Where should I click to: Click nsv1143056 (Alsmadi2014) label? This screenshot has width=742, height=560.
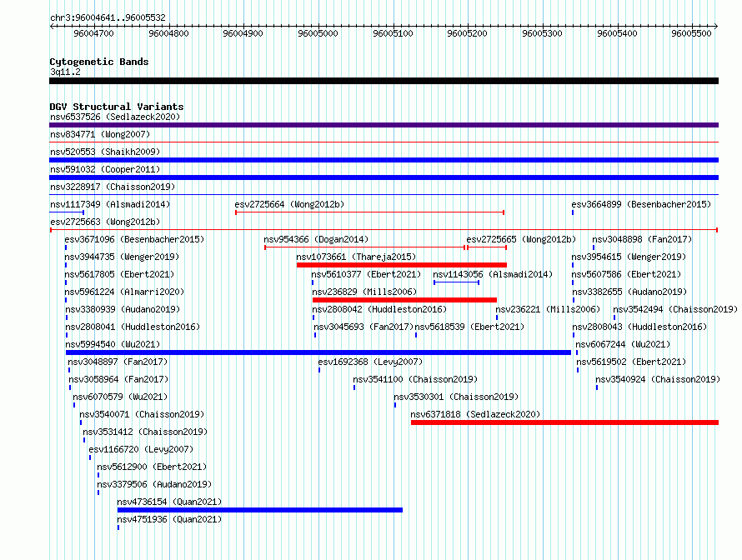point(493,274)
